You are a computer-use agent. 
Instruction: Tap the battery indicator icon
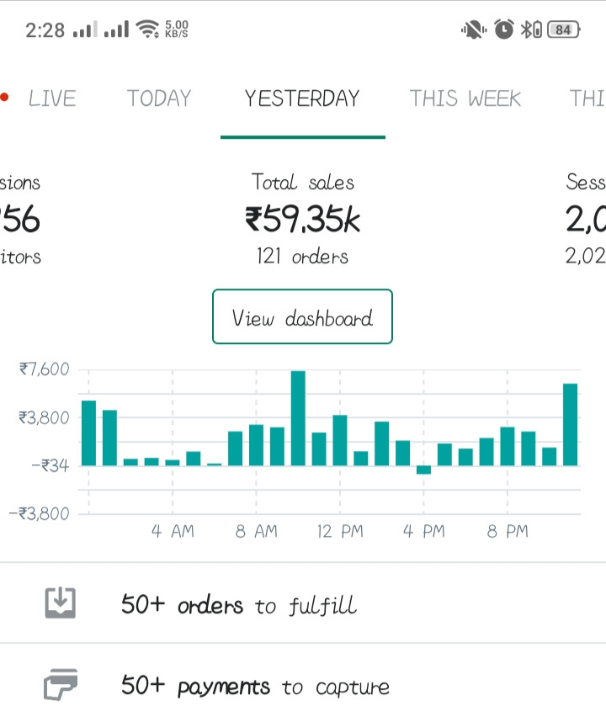tap(562, 29)
